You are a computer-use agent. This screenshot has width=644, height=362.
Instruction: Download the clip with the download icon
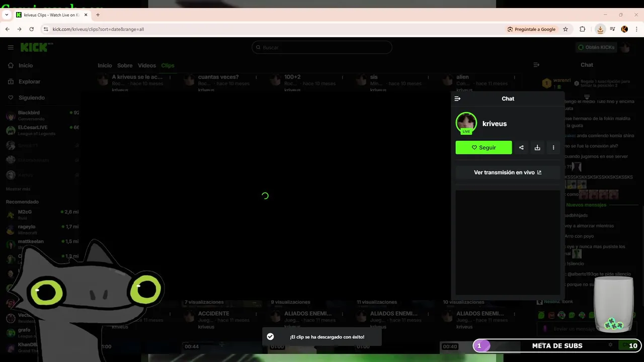coord(537,147)
